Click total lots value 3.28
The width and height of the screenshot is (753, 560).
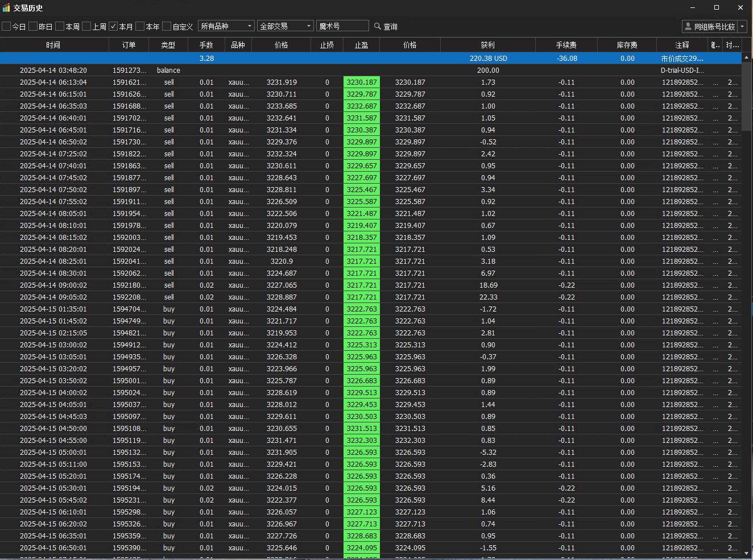206,59
